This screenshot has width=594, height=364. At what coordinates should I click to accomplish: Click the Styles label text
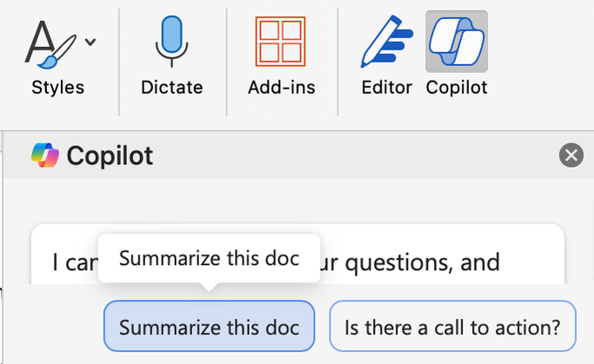58,88
